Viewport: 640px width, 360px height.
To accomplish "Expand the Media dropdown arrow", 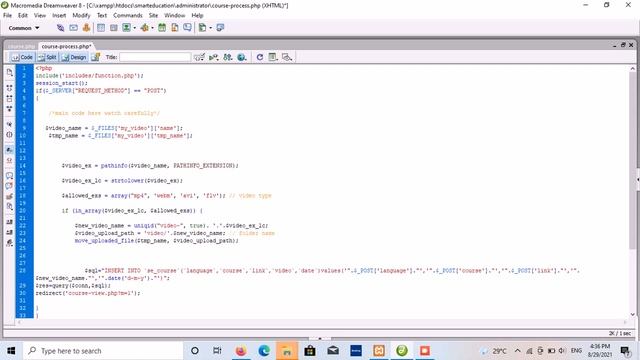I will (152, 28).
